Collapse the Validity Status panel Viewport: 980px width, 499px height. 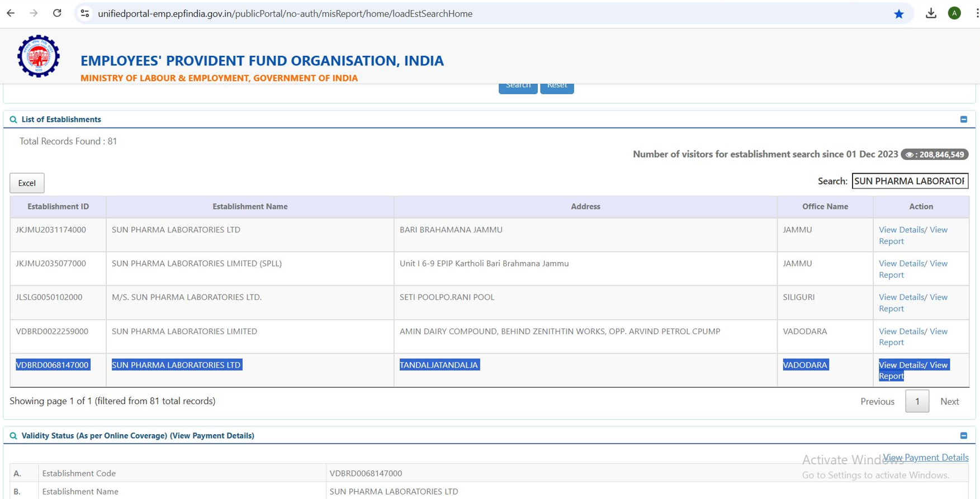point(964,436)
